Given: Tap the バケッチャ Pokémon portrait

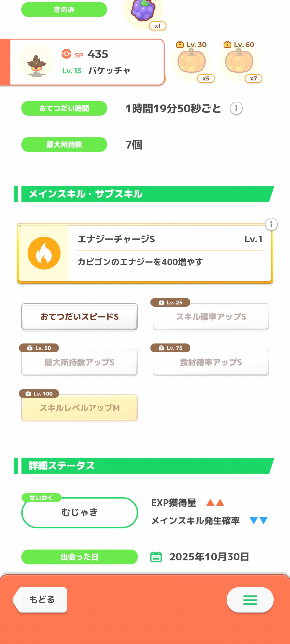Looking at the screenshot, I should tap(36, 63).
